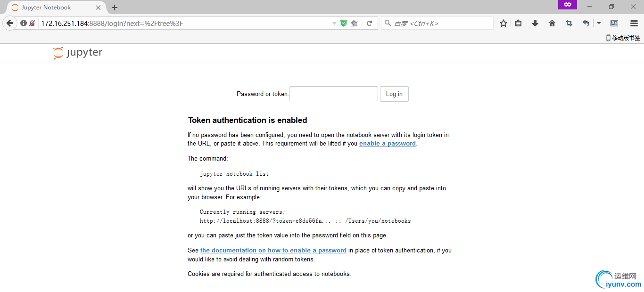The width and height of the screenshot is (644, 292).
Task: Expand the dropdown arrow beside the undo icon
Action: pyautogui.click(x=599, y=23)
